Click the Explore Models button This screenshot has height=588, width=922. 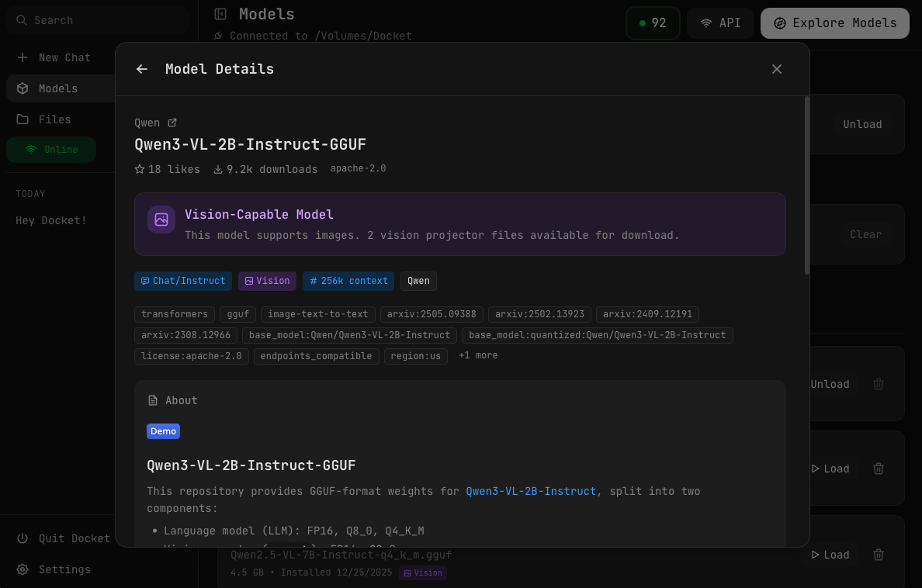tap(834, 23)
